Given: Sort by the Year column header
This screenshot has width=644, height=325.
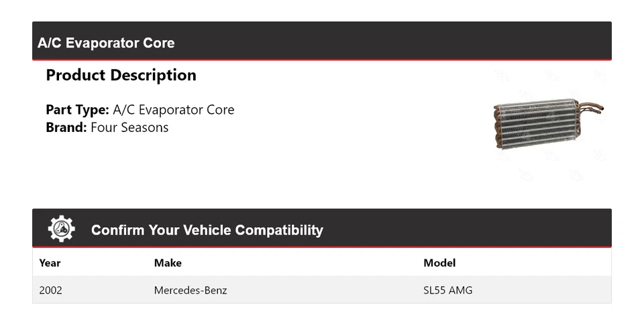Looking at the screenshot, I should click(x=50, y=263).
